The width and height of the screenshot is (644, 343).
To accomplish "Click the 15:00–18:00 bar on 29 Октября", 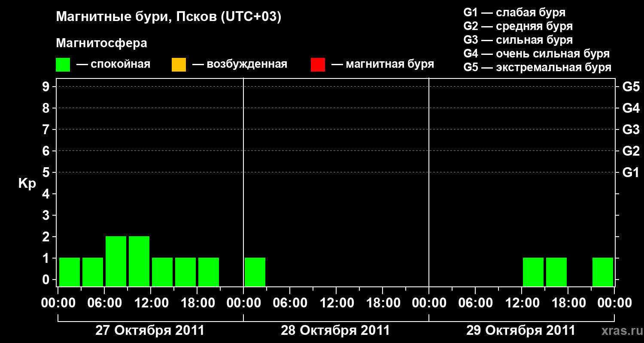I will (556, 272).
